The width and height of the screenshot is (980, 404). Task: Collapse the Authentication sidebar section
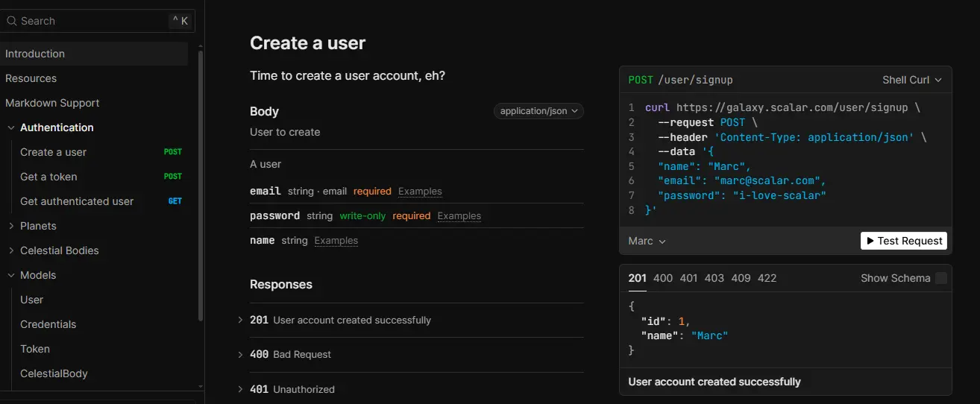[11, 127]
